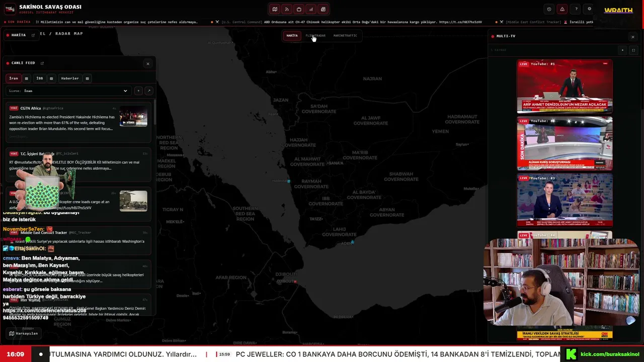Add a new list with plus button
644x362 pixels.
pos(138,91)
